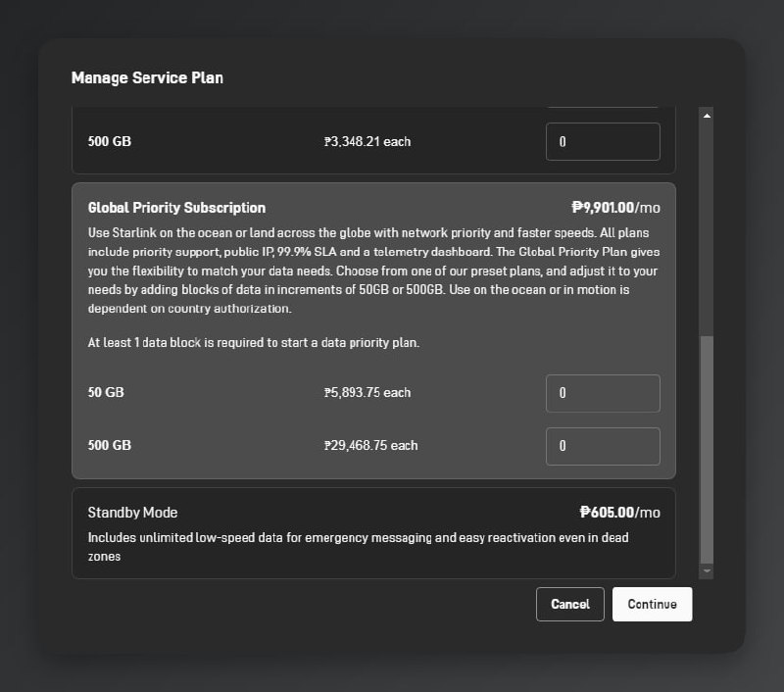Click the scrollbar up arrow
The width and height of the screenshot is (784, 692).
(x=707, y=116)
